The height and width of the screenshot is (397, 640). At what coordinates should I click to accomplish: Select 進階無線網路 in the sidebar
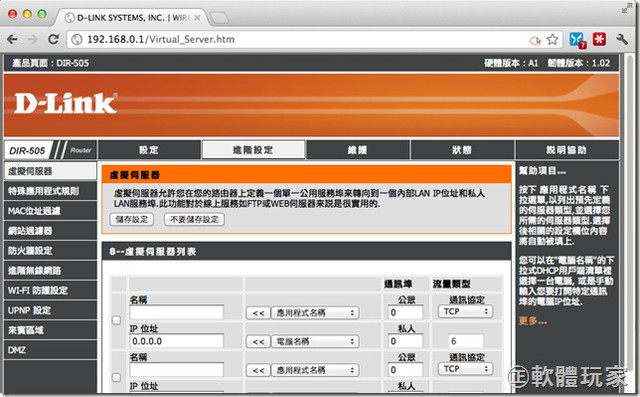(50, 271)
